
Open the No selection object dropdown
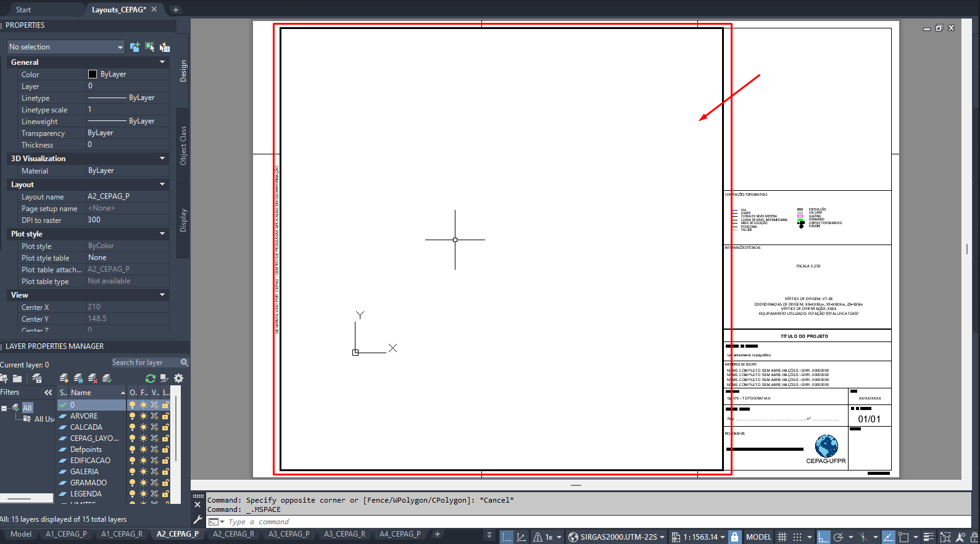pos(66,47)
